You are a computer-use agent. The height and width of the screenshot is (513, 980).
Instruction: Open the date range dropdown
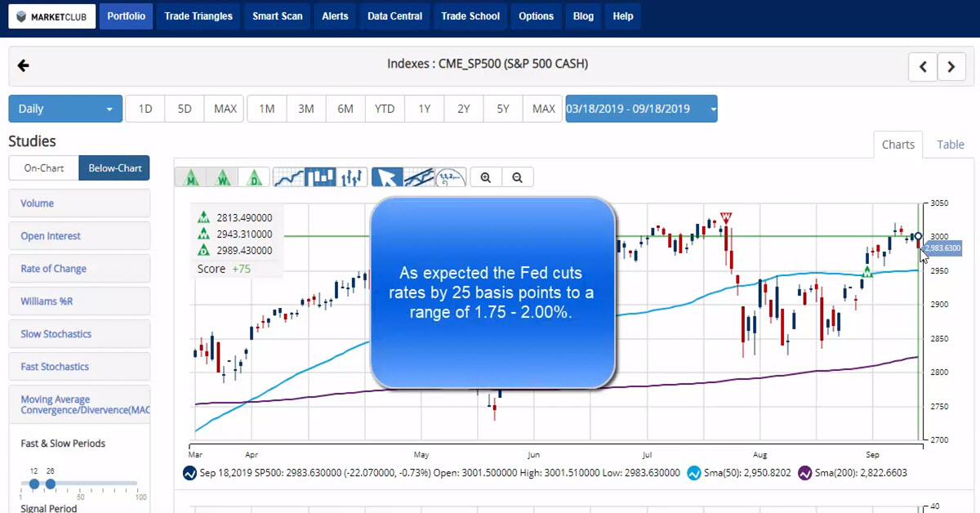coord(641,109)
